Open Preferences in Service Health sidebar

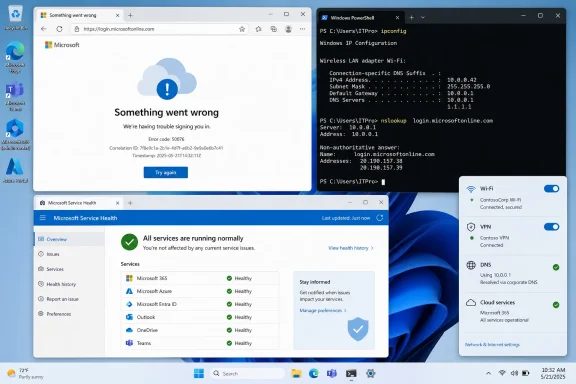point(69,314)
